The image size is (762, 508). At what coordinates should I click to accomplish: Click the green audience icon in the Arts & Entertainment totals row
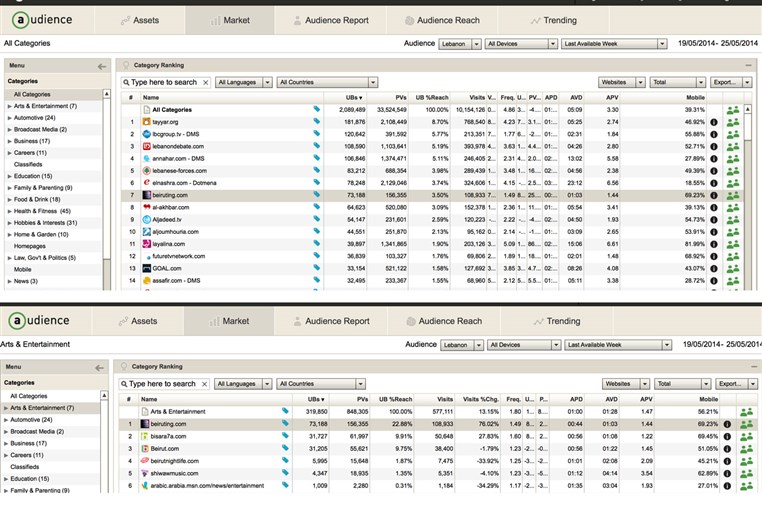[746, 412]
